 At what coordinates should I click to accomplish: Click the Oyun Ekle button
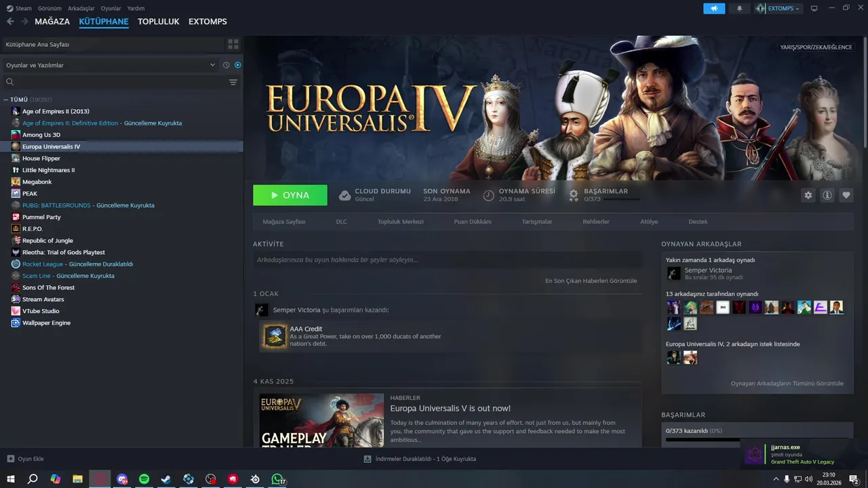(x=25, y=459)
